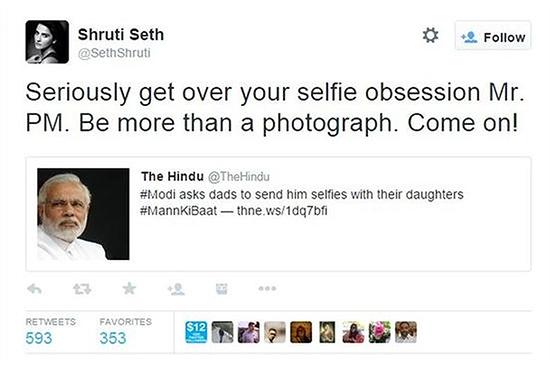
Task: Click the add-person follow icon below the tweet
Action: pyautogui.click(x=176, y=289)
